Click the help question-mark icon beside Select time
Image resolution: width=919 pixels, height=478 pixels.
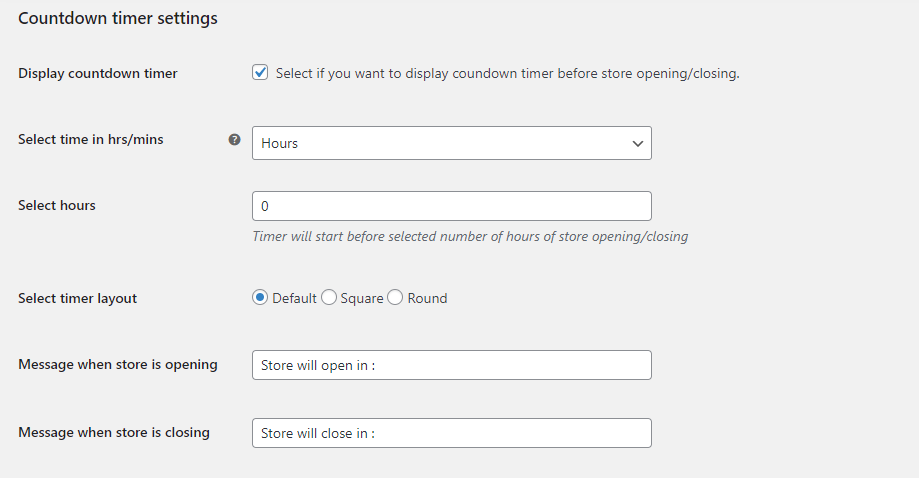(x=234, y=140)
